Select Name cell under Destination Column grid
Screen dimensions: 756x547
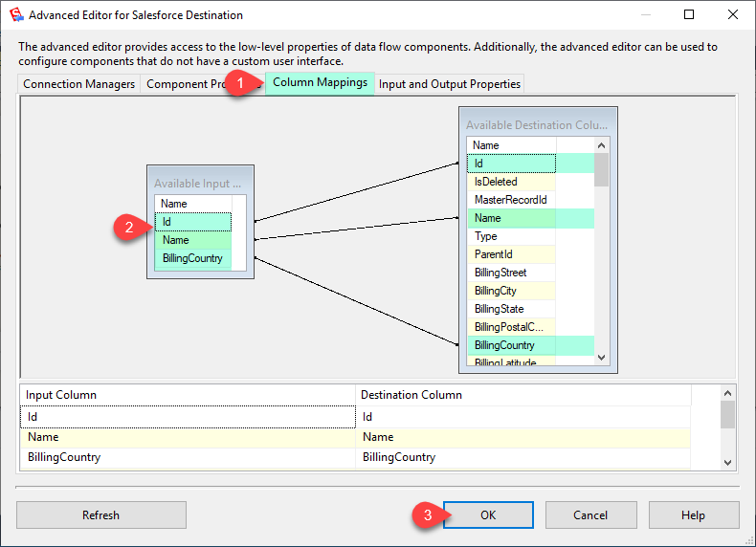coord(523,437)
